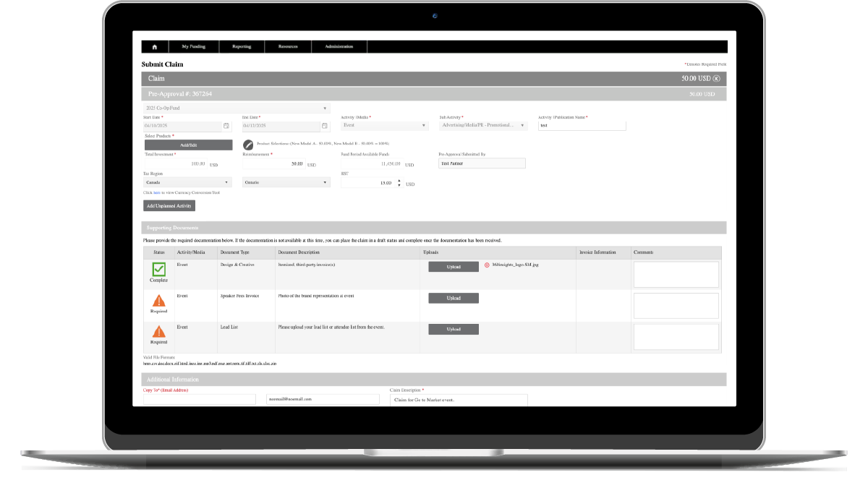Click the Add/Edit products button
Image resolution: width=868 pixels, height=488 pixels.
point(188,145)
